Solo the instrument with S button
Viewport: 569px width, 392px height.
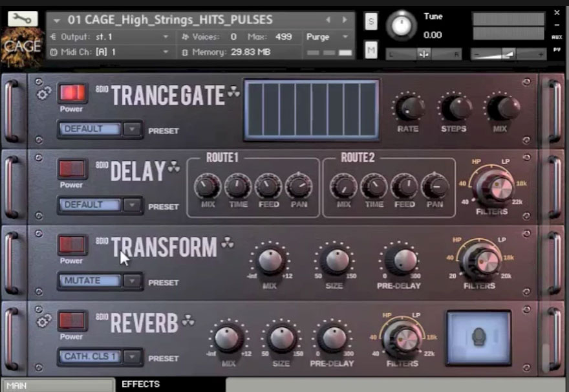pyautogui.click(x=371, y=21)
